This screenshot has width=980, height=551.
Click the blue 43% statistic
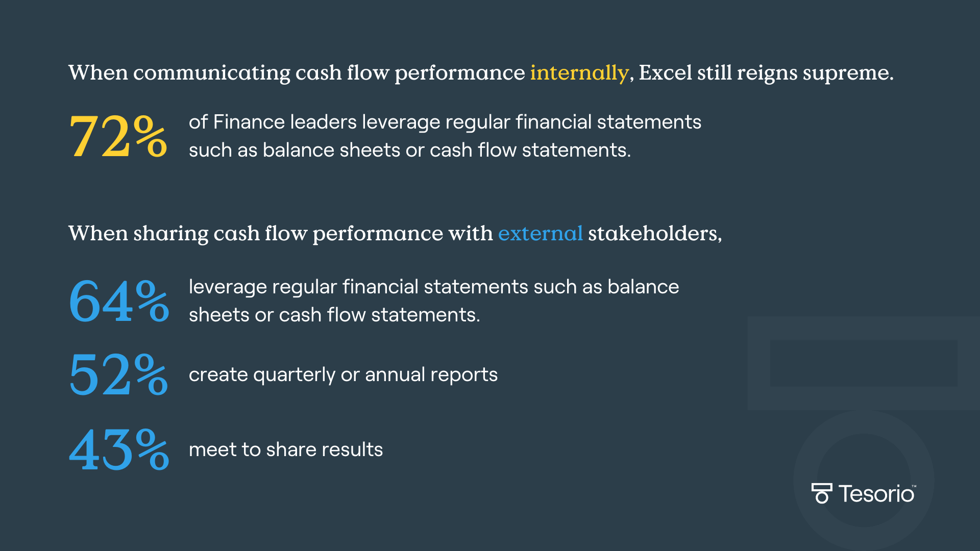[119, 449]
